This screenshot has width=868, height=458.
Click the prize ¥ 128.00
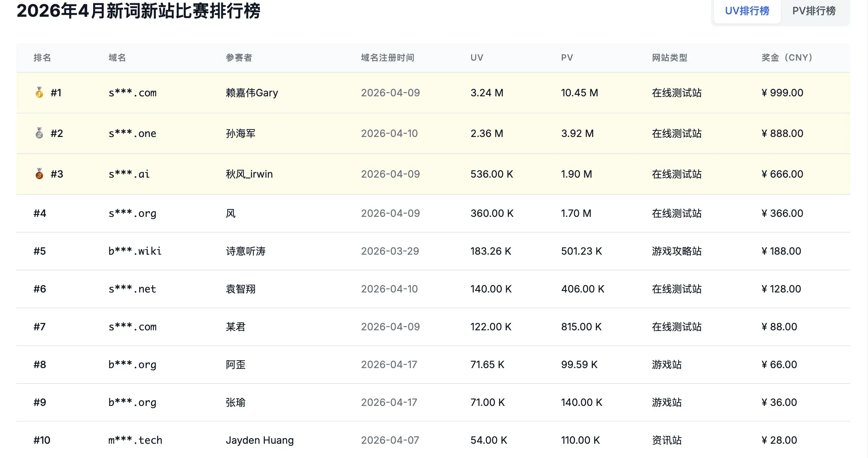[781, 289]
